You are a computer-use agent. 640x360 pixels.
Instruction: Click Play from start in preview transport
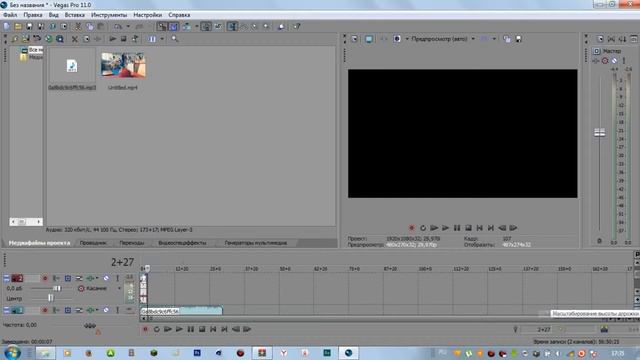[x=434, y=228]
